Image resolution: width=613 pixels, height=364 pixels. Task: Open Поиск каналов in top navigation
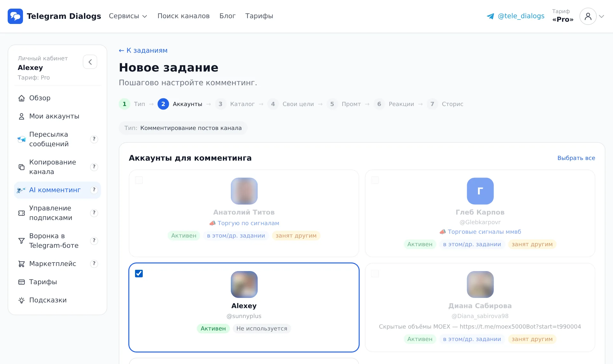click(x=183, y=16)
